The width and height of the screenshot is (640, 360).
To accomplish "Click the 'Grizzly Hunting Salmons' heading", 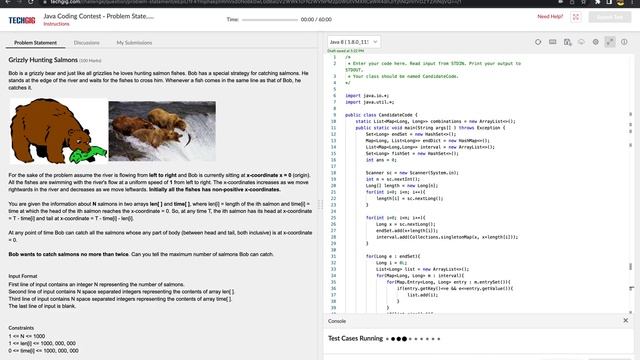I will tap(43, 60).
